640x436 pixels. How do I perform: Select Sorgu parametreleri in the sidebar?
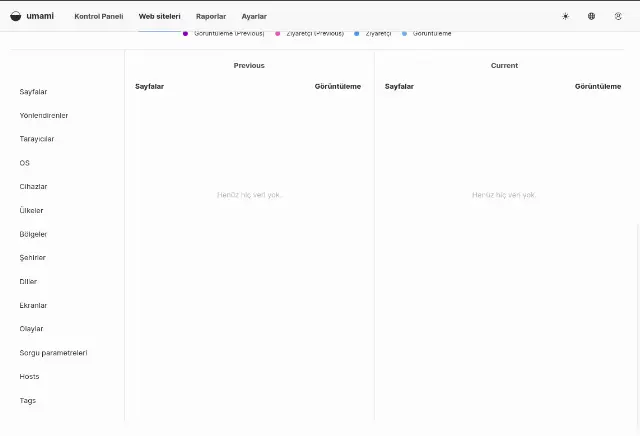pyautogui.click(x=53, y=353)
